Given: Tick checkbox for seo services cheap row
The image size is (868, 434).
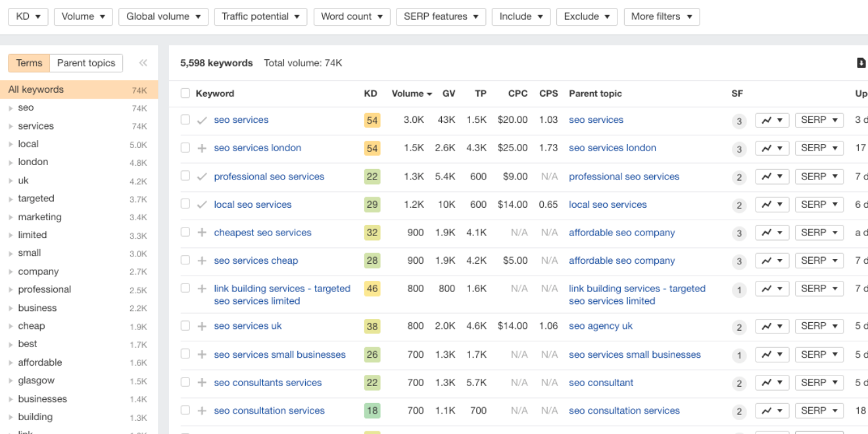Looking at the screenshot, I should (x=185, y=260).
